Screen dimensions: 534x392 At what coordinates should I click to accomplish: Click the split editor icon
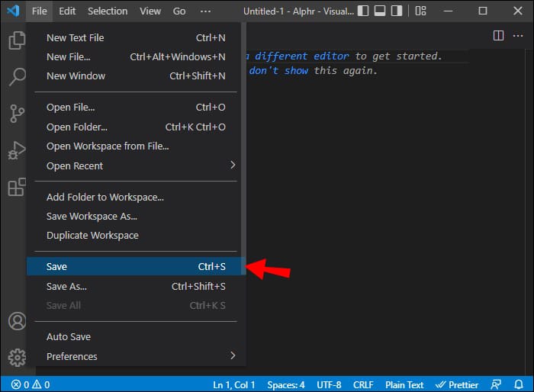click(x=498, y=36)
